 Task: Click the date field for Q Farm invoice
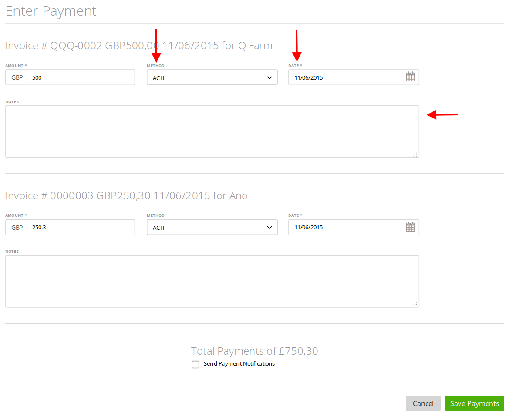(x=354, y=77)
